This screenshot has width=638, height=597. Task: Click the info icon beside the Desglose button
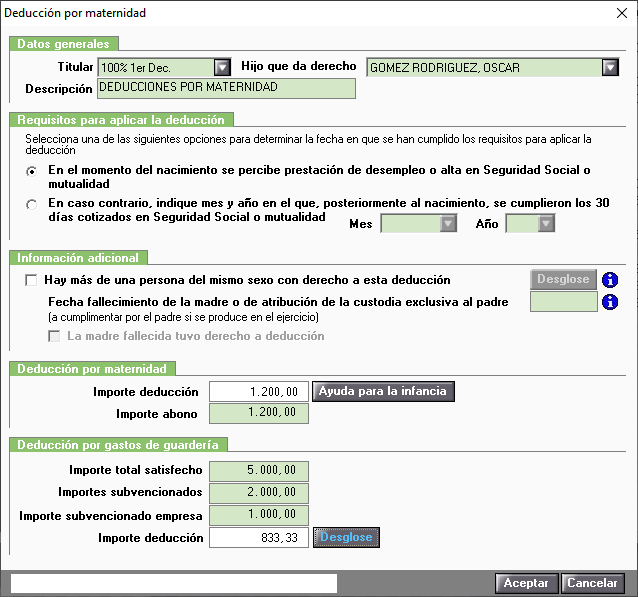[x=610, y=280]
